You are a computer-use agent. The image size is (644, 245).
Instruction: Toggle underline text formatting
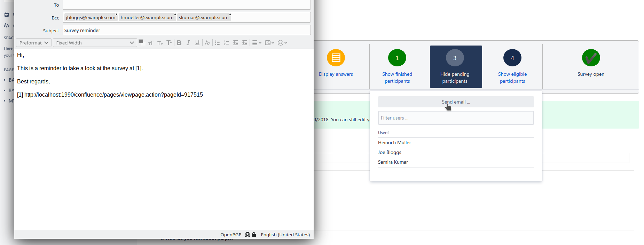pyautogui.click(x=197, y=43)
